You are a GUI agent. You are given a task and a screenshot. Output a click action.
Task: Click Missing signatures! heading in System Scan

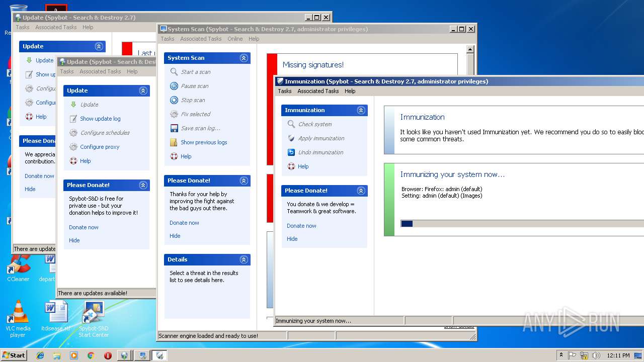pyautogui.click(x=313, y=65)
